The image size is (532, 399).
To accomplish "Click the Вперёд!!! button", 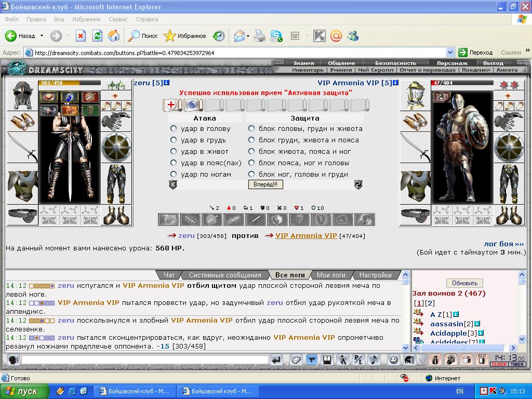I will click(x=265, y=184).
